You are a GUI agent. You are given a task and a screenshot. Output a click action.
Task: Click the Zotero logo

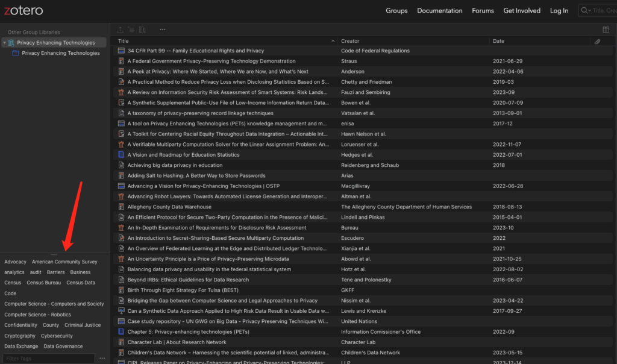[x=23, y=10]
